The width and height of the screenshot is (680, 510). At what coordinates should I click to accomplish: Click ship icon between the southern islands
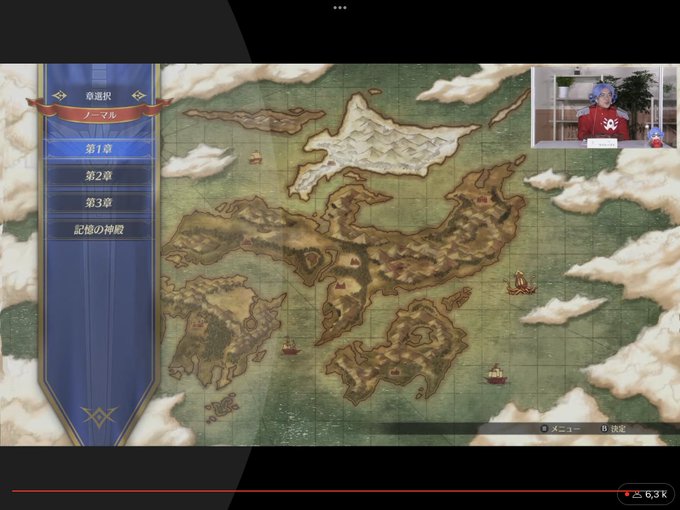coord(290,346)
